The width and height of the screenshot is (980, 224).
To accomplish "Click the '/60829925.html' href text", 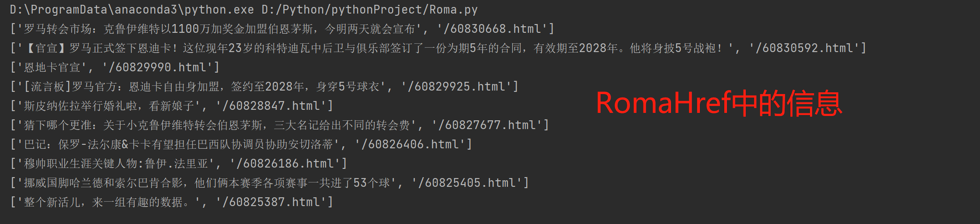I will pyautogui.click(x=456, y=87).
